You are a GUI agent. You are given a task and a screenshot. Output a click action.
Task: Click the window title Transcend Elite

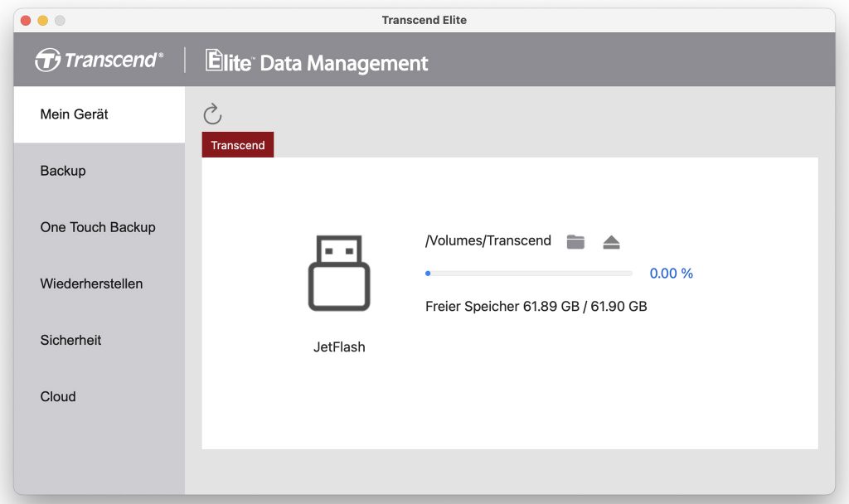tap(424, 20)
